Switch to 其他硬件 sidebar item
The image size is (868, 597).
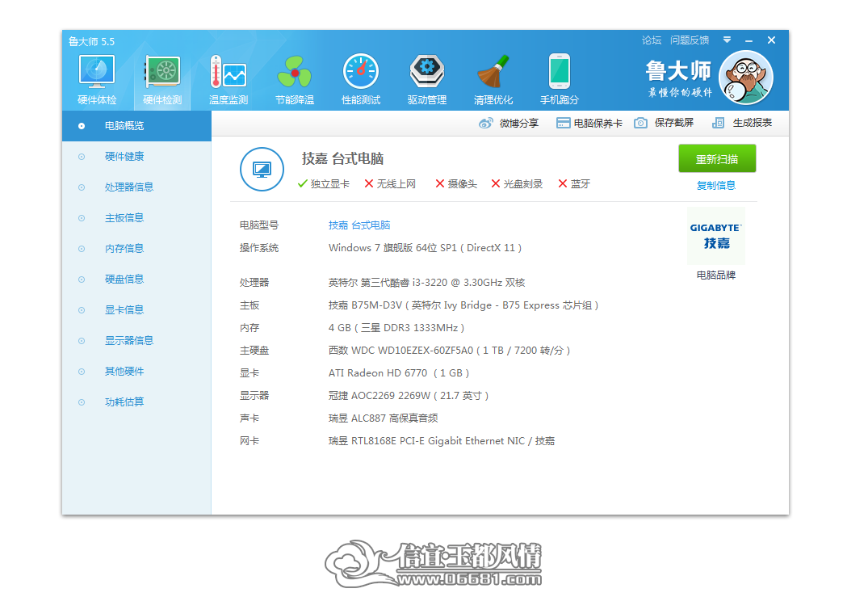pyautogui.click(x=136, y=372)
